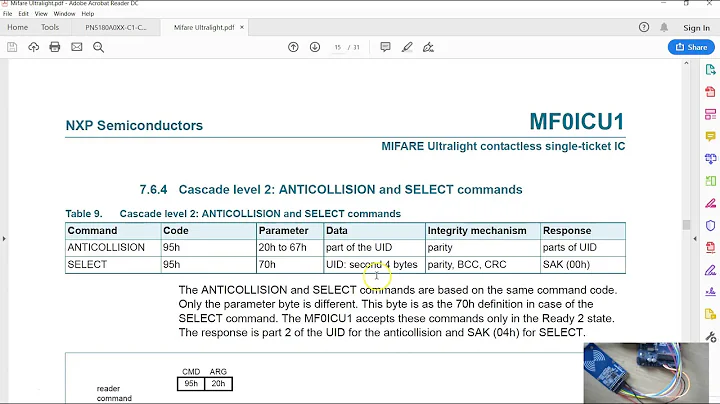
Task: Click the '20h' ARG box in diagram
Action: [219, 383]
